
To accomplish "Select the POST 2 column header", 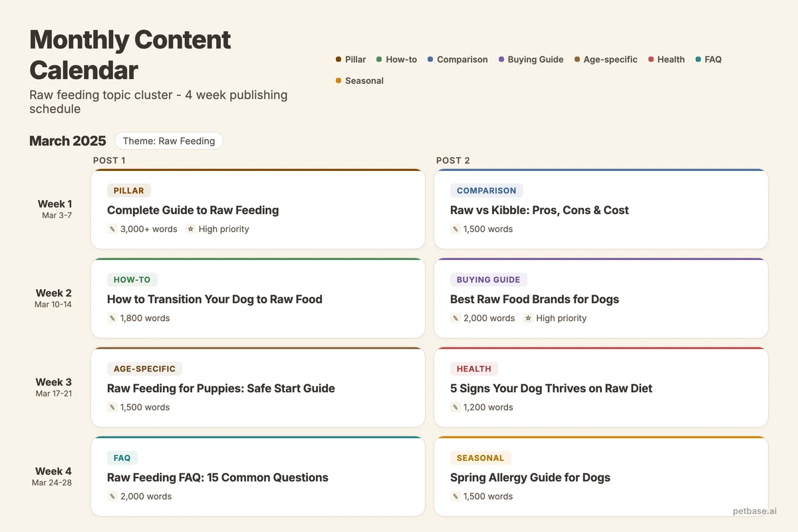I will point(453,160).
